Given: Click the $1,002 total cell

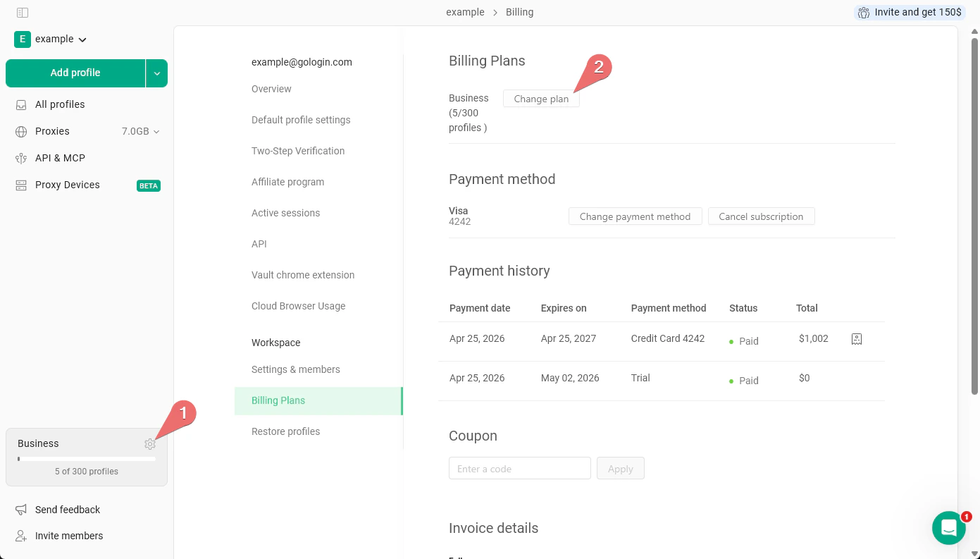Looking at the screenshot, I should point(814,338).
